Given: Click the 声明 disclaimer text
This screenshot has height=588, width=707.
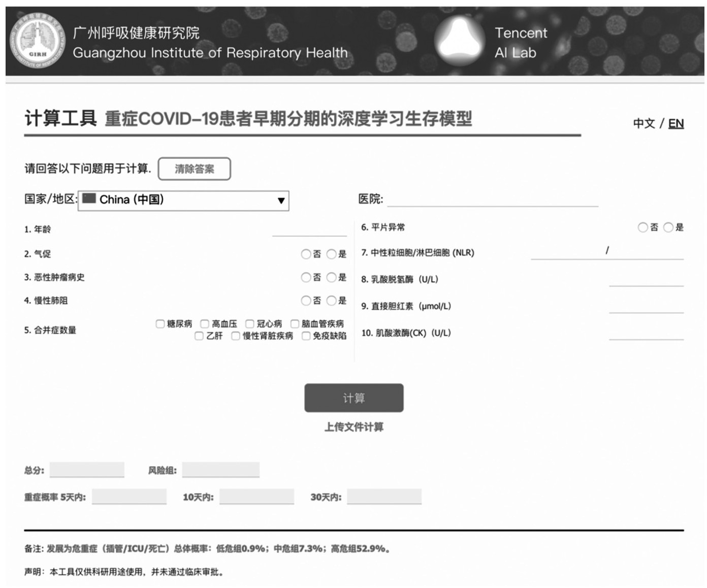Looking at the screenshot, I should 124,572.
